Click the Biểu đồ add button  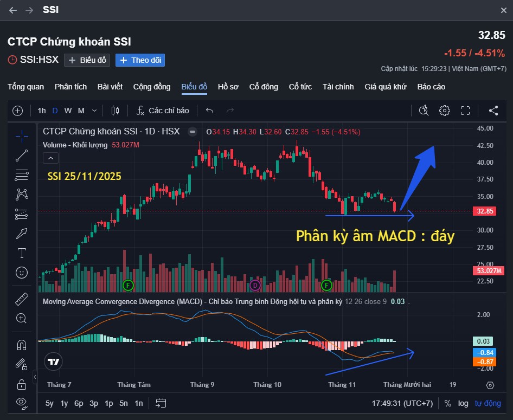click(x=87, y=60)
